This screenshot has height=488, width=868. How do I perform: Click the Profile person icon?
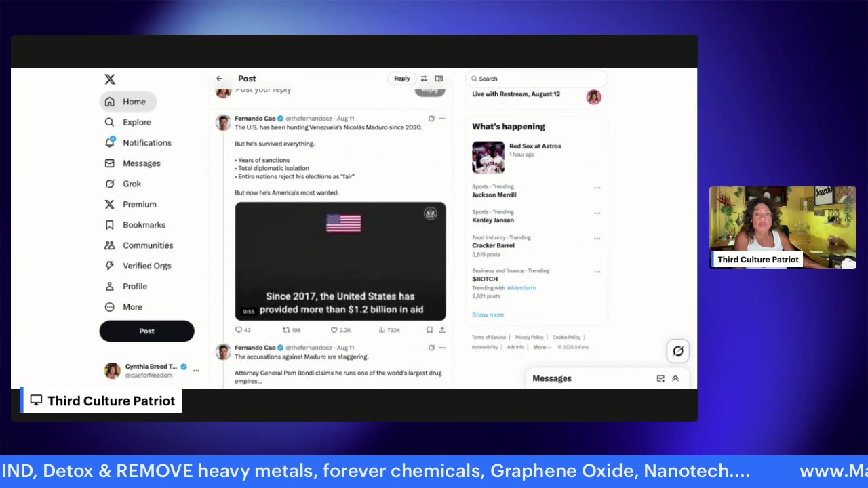pyautogui.click(x=110, y=286)
